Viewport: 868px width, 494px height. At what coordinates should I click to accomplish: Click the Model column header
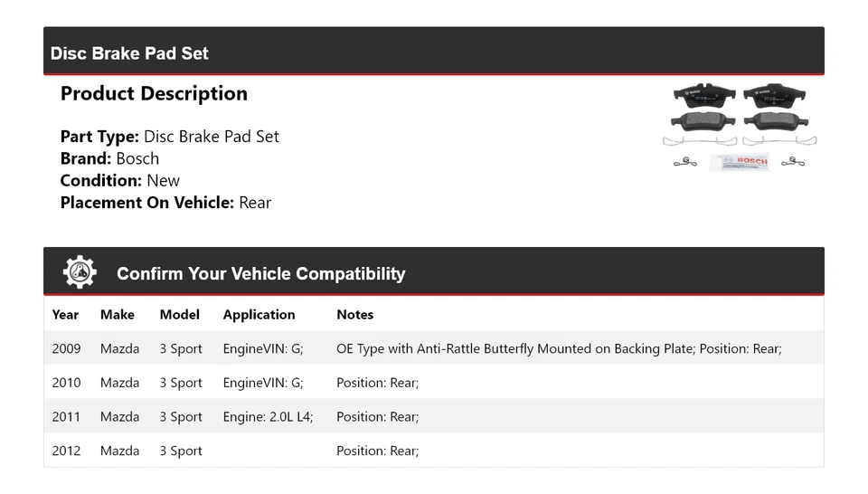pyautogui.click(x=179, y=315)
